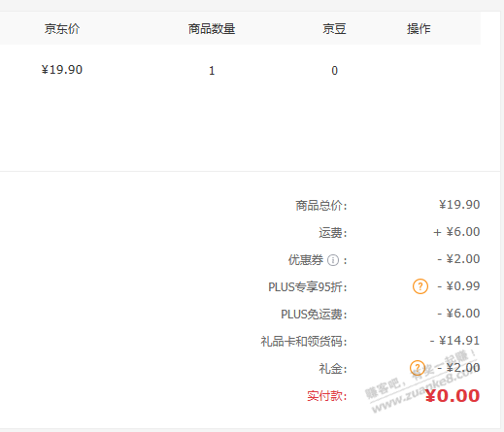Select the 商品数量 column header
Viewport: 504px width, 432px height.
(x=212, y=29)
